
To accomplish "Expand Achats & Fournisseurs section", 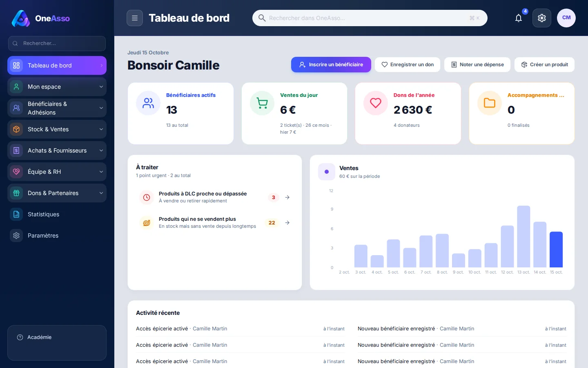I will pyautogui.click(x=57, y=150).
